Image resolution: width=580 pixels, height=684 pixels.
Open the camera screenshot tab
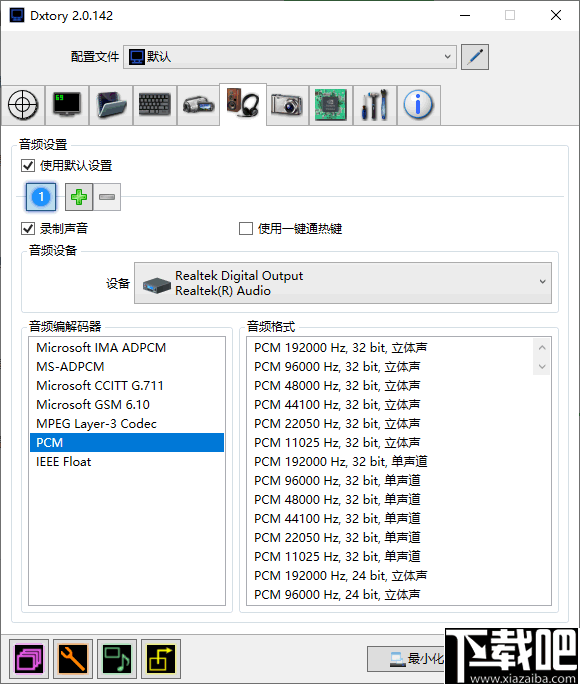287,105
